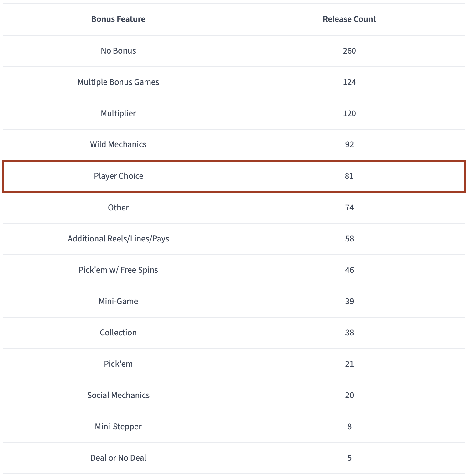This screenshot has width=468, height=476.
Task: Click the Collection feature cell
Action: [x=118, y=333]
